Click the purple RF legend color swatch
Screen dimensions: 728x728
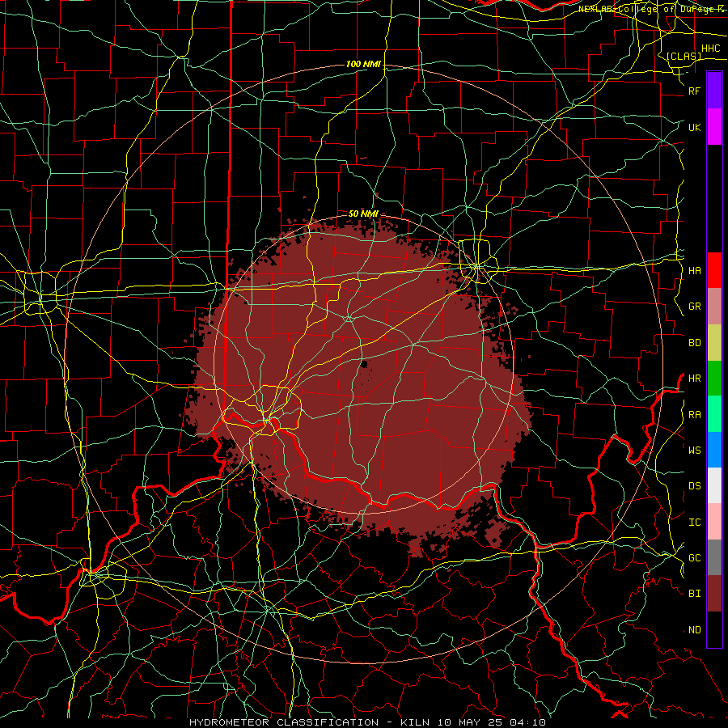tap(714, 91)
